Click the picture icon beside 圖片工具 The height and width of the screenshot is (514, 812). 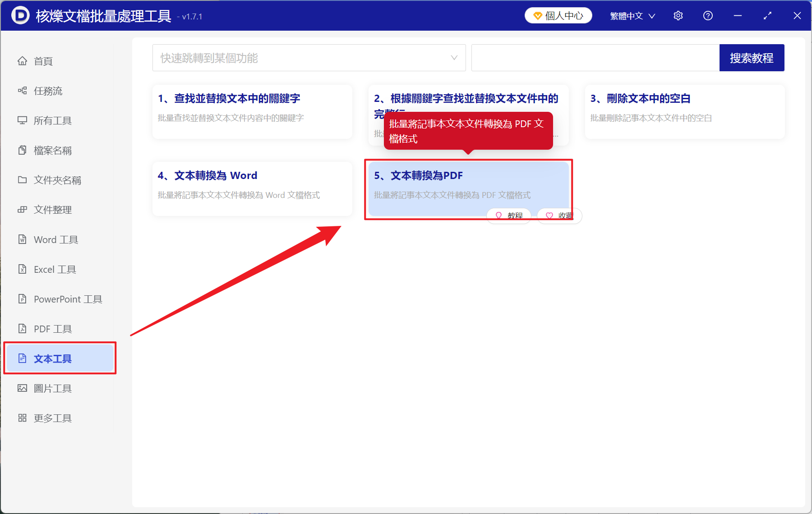click(22, 388)
